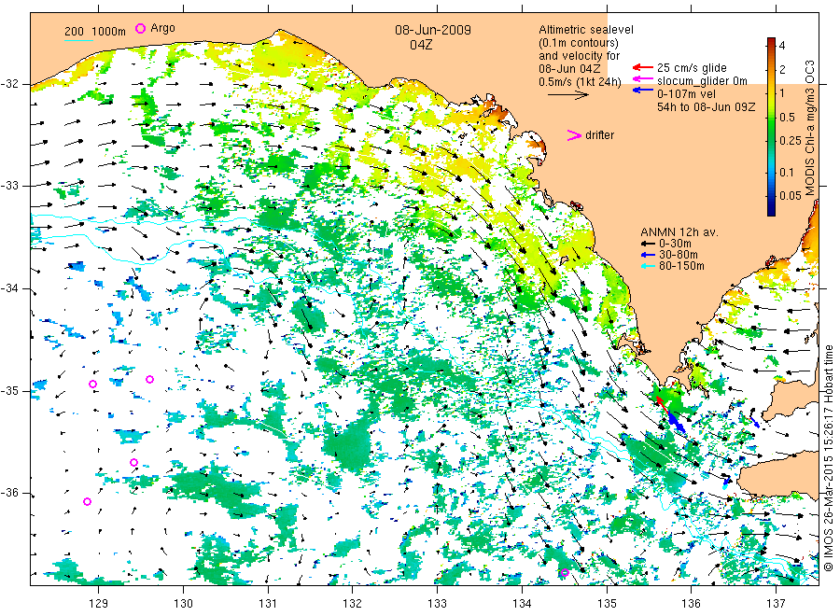Click the Argo float marker near 134.5 longitude
840x616 pixels.
tap(565, 573)
